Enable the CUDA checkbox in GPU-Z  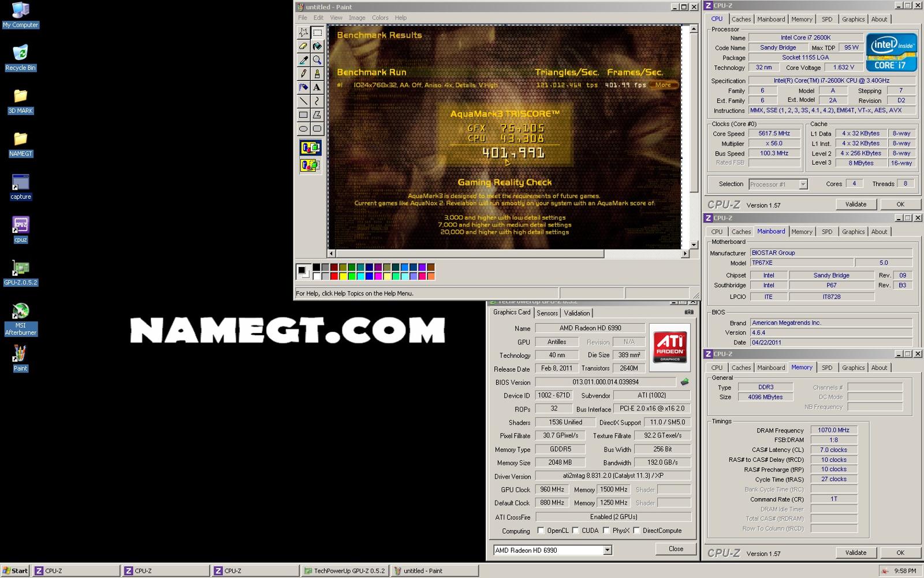tap(575, 531)
